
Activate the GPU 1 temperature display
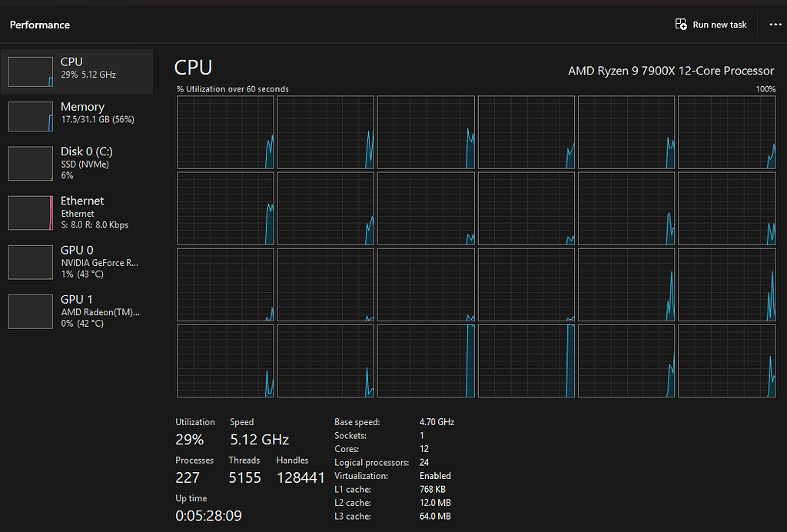tap(87, 323)
